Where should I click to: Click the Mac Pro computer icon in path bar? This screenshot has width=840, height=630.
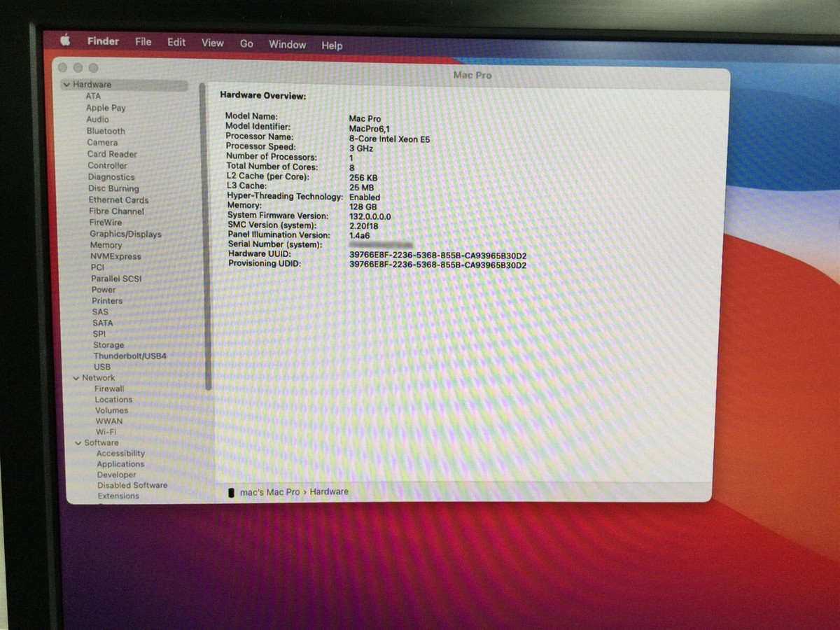[232, 492]
